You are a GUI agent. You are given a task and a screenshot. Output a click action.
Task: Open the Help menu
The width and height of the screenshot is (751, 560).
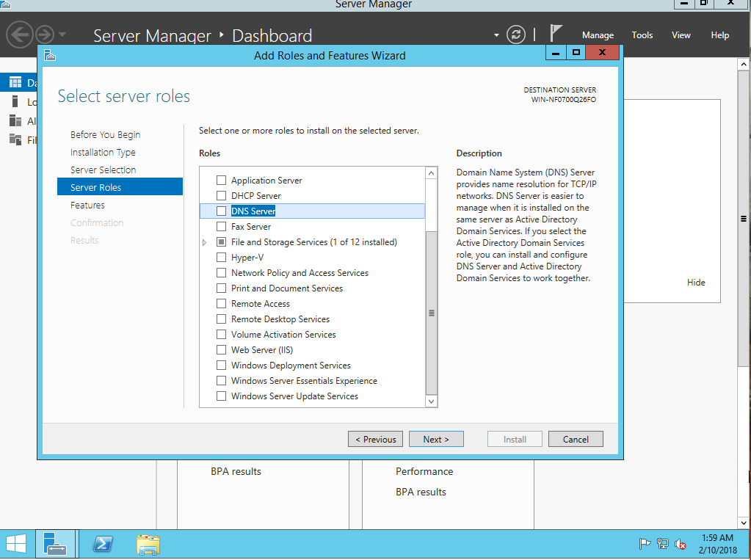click(x=719, y=35)
